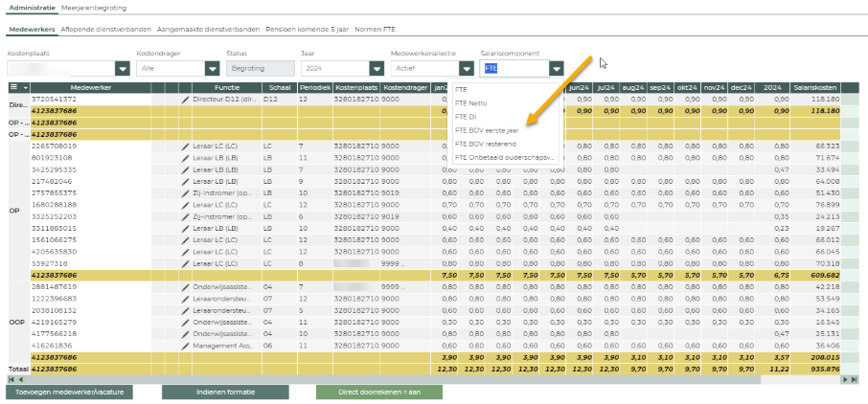Choose 'FTE Netto' in Salariscomponent list
The height and width of the screenshot is (404, 868).
tap(471, 102)
